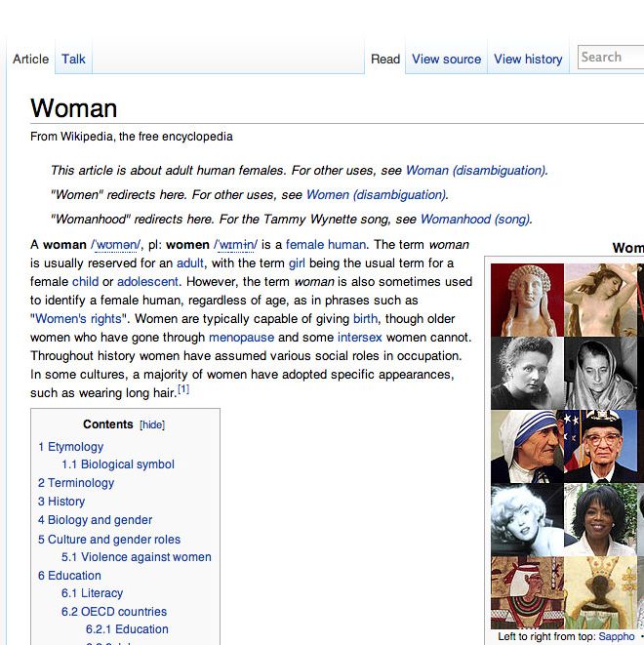This screenshot has height=645, width=644.
Task: Open the intersex link
Action: click(x=360, y=338)
